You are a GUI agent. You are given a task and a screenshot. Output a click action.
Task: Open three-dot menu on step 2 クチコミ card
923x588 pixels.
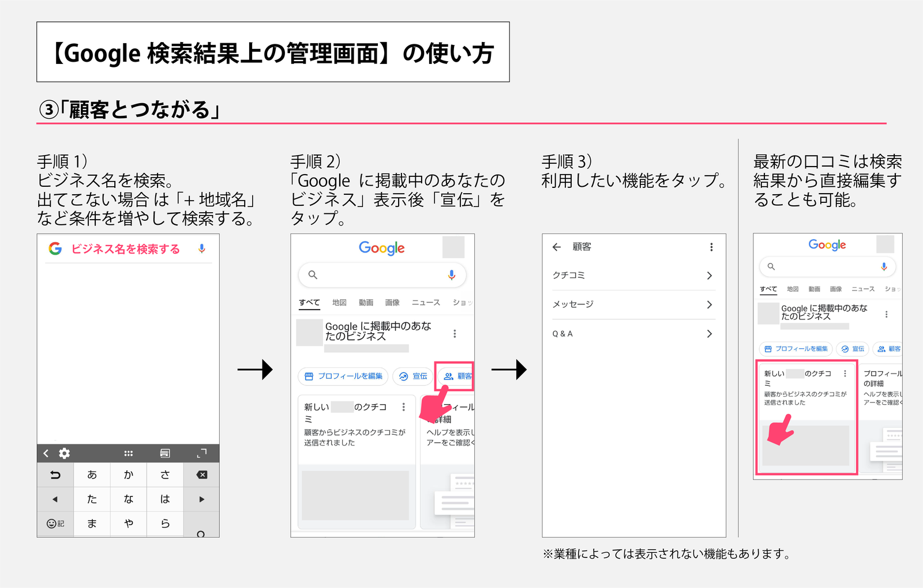(404, 407)
